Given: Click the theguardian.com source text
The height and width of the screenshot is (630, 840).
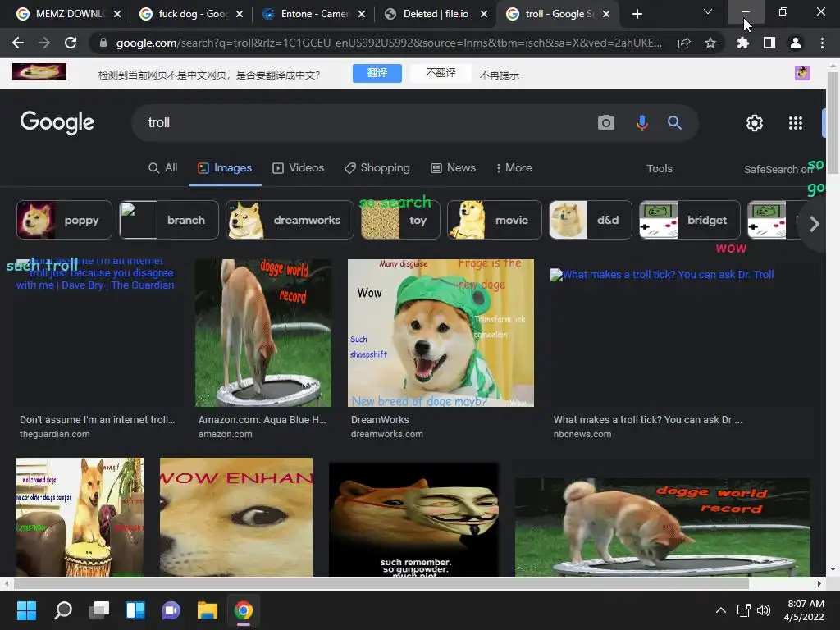Looking at the screenshot, I should click(55, 434).
